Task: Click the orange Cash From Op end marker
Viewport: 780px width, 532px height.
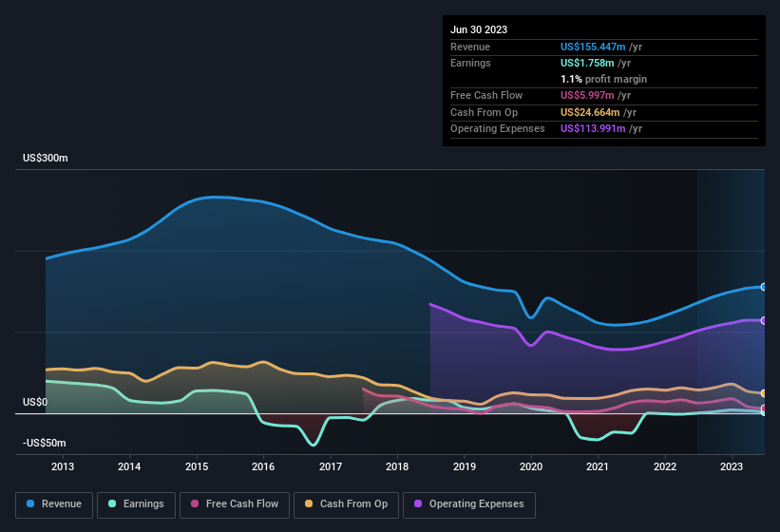Action: [764, 393]
